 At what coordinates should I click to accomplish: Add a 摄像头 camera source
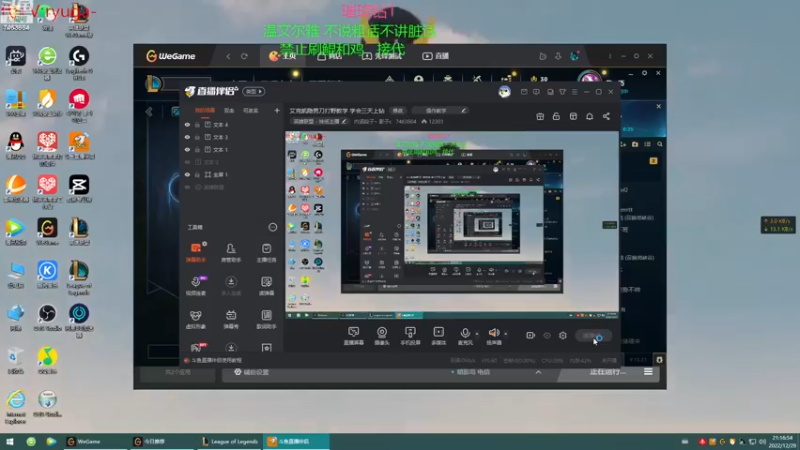[382, 336]
